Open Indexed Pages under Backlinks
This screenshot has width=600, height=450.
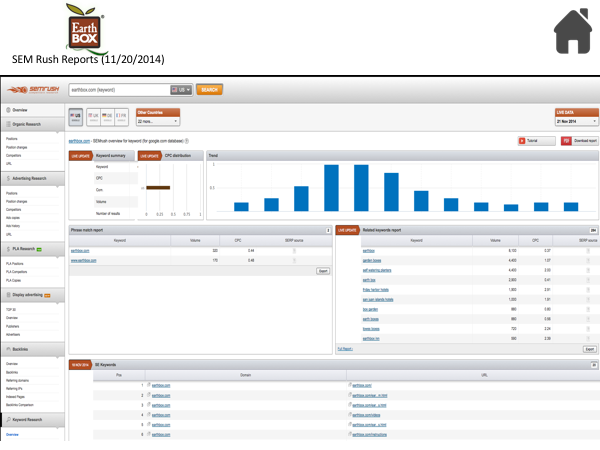tap(15, 397)
